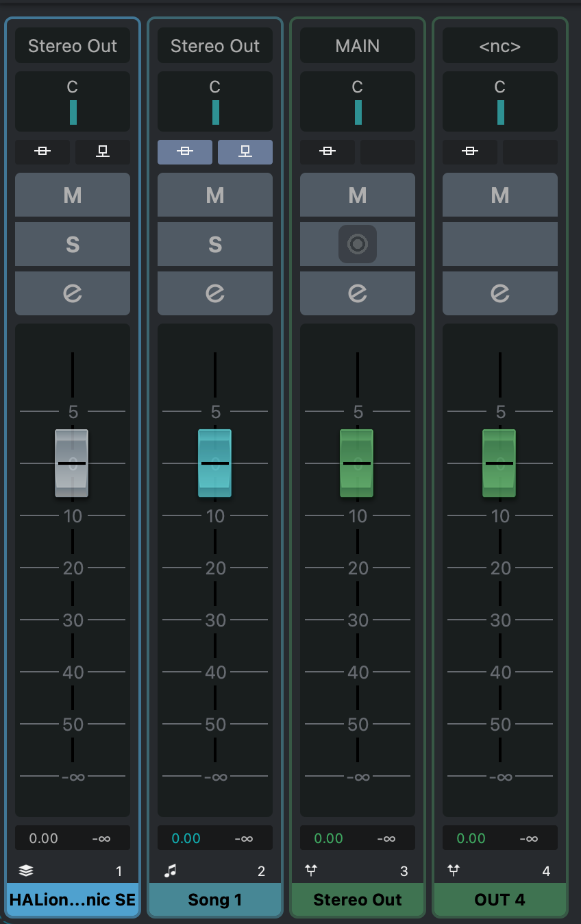Toggle the left link button on Song 1
The height and width of the screenshot is (924, 581).
pyautogui.click(x=185, y=151)
